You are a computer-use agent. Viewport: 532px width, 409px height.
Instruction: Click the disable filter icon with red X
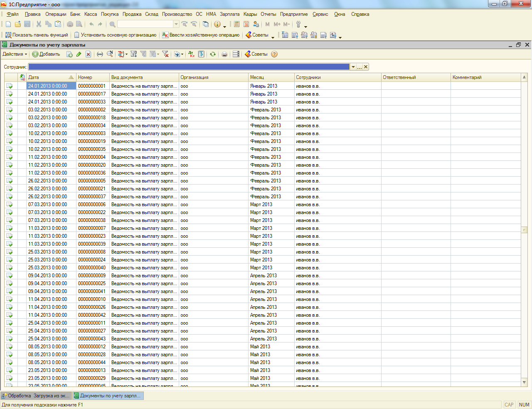(x=165, y=54)
